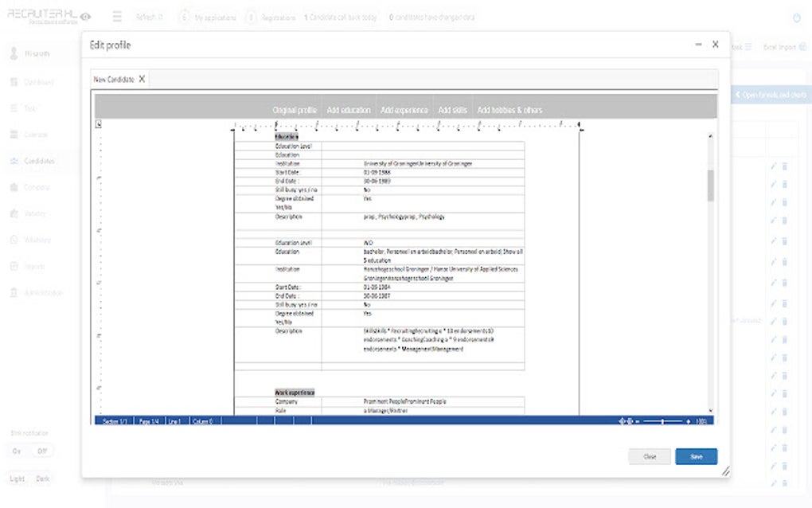Viewport: 812px width, 508px height.
Task: Enable Dark mode theme
Action: coord(44,478)
